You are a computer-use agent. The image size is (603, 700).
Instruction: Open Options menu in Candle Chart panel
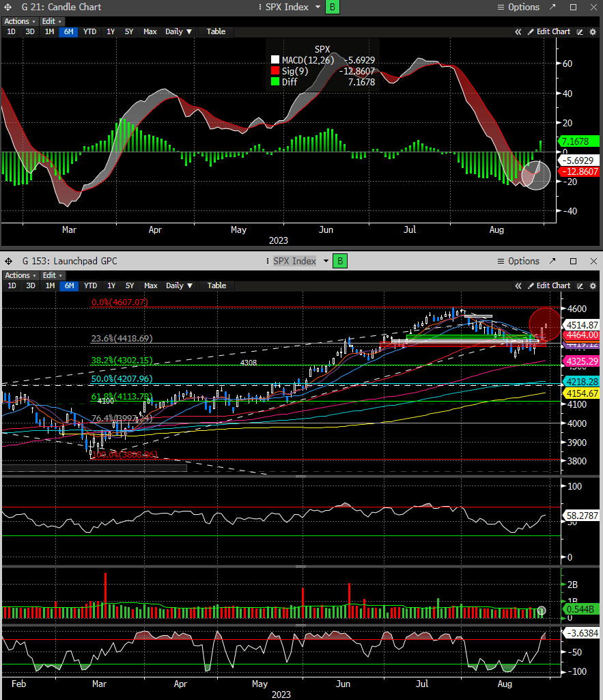click(x=518, y=7)
